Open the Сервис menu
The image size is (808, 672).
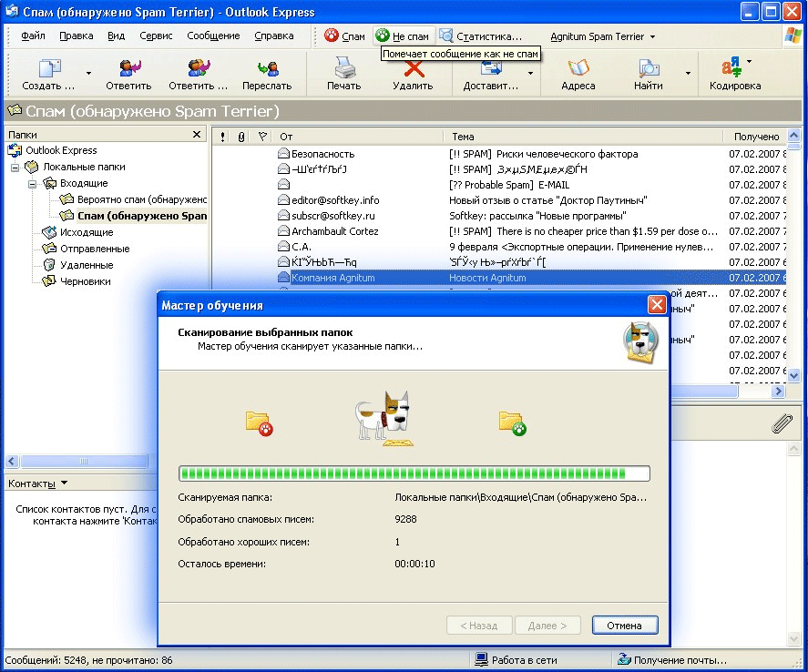pyautogui.click(x=156, y=36)
